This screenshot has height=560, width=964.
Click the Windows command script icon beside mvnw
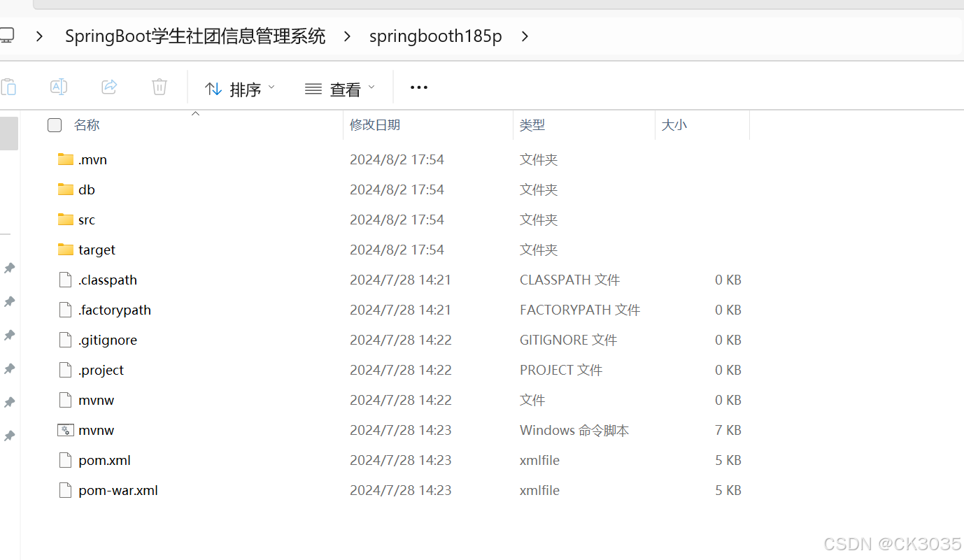(65, 429)
